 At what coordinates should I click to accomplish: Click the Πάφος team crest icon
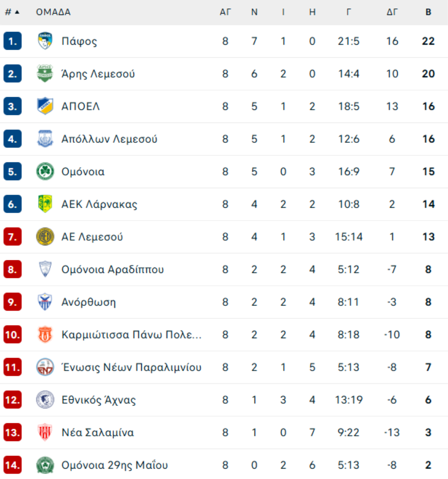click(x=45, y=41)
